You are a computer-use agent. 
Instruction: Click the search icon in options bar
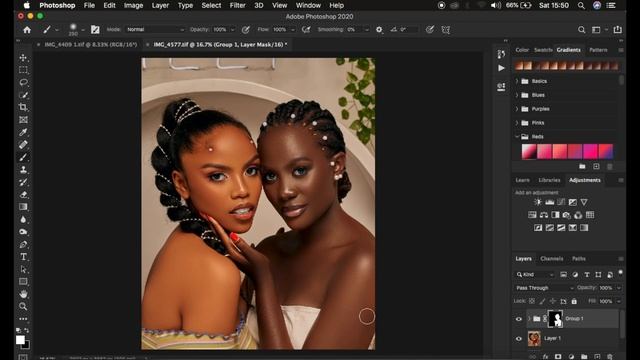point(582,29)
